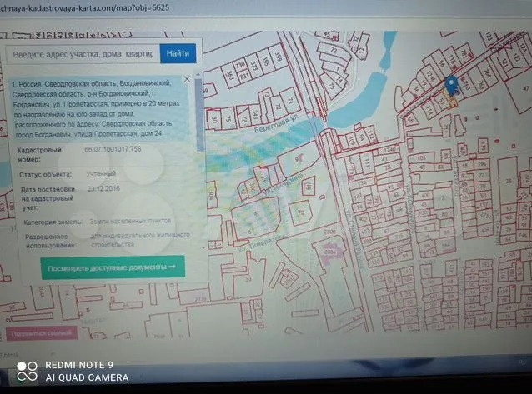Click map parcel labeled 1240
532x394 pixels.
(389, 150)
